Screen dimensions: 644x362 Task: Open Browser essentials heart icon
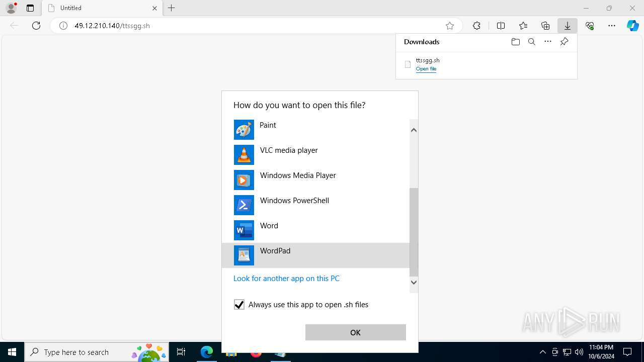tap(590, 26)
